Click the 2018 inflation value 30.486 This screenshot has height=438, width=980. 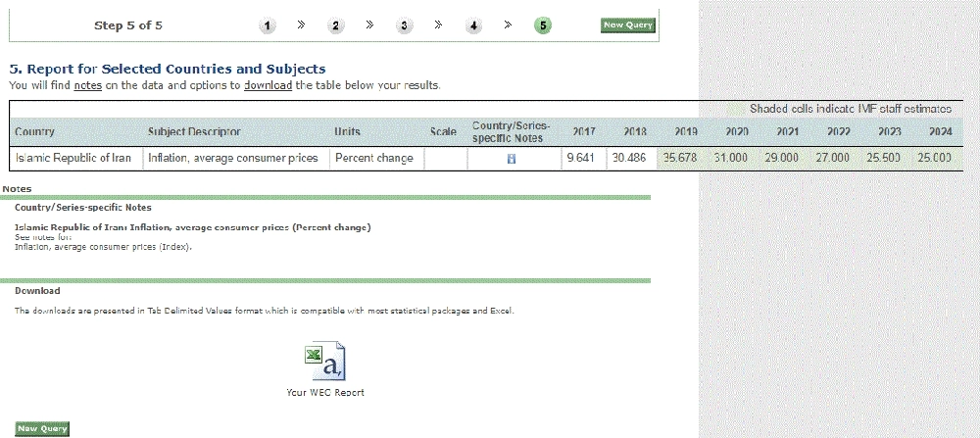coord(628,158)
